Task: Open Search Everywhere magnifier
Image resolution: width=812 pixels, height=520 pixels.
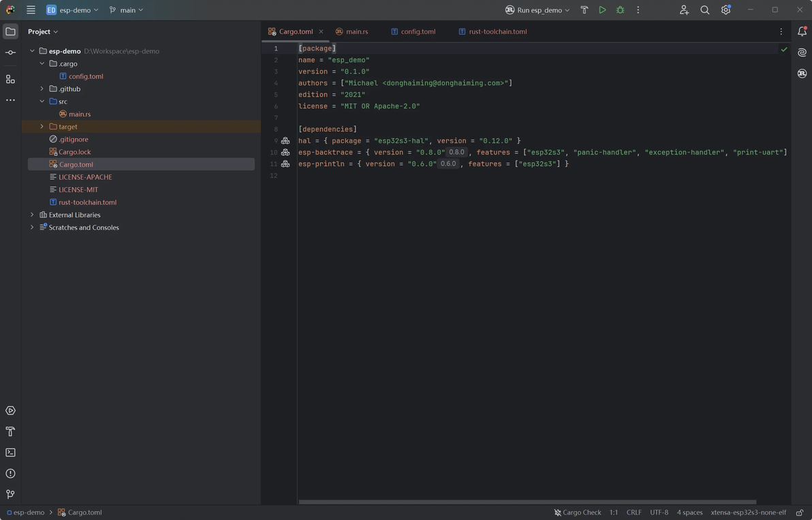Action: point(705,10)
